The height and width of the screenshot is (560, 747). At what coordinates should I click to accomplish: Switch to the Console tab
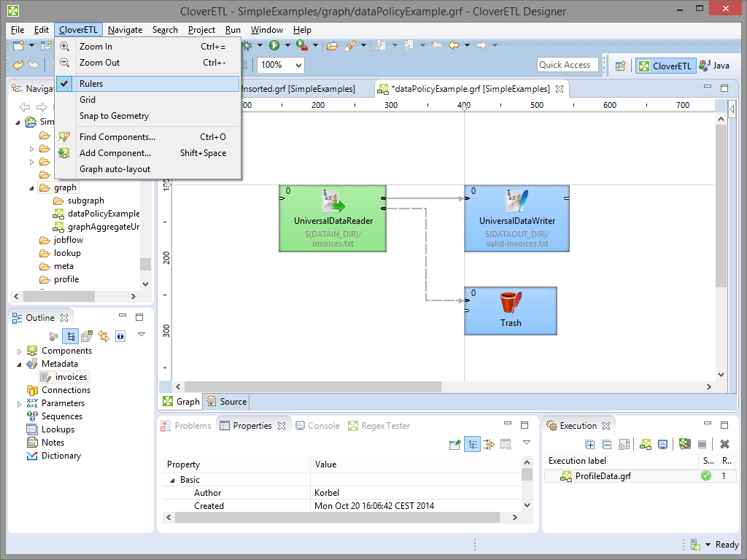(x=318, y=426)
